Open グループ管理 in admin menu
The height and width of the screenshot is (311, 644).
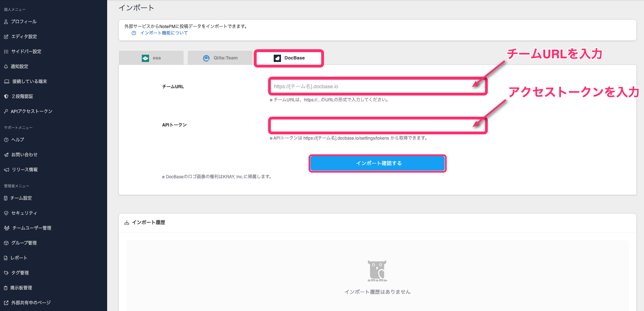point(24,243)
